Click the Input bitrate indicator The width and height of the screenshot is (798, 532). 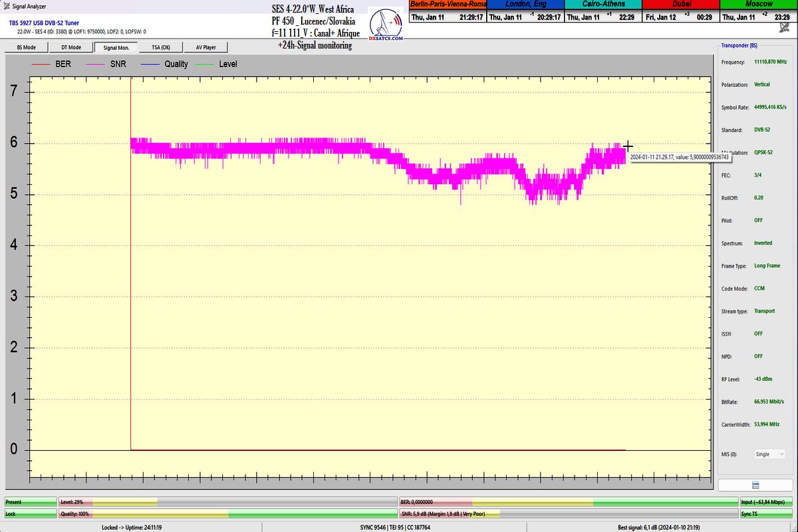(x=767, y=502)
